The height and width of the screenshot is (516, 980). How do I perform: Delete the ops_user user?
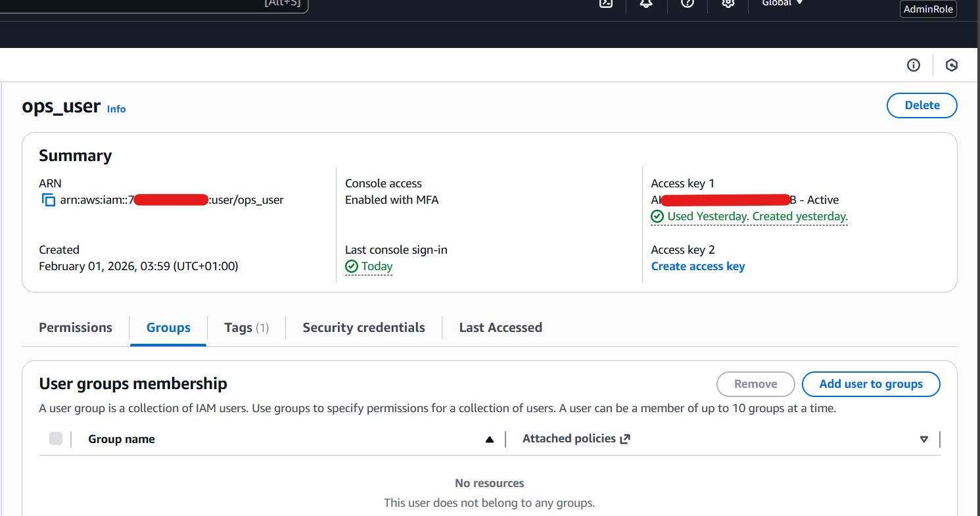[922, 105]
